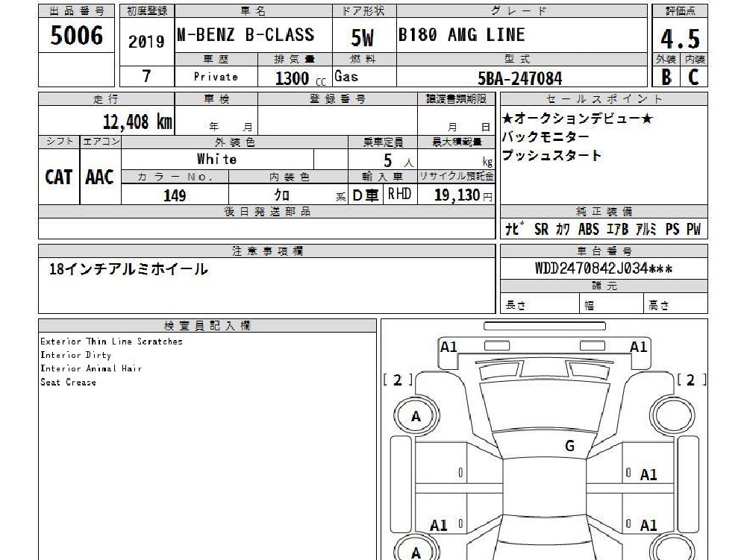The height and width of the screenshot is (560, 747).
Task: Select the 18インチアルミホイール note
Action: (128, 269)
